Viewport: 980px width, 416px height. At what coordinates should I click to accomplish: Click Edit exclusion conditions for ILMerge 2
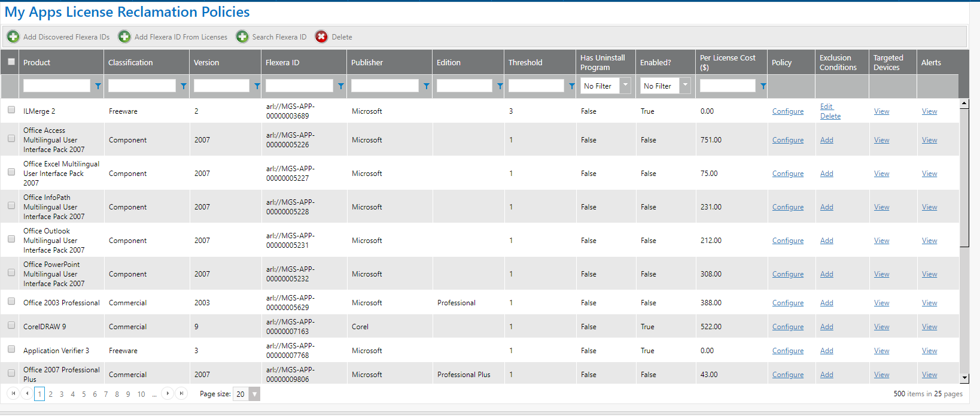click(826, 107)
